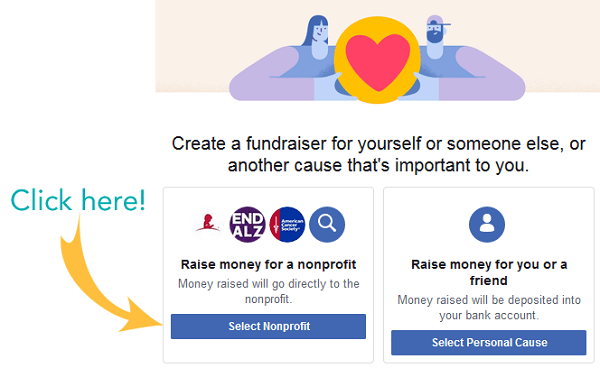Click the St. Jude nonprofit logo icon
The image size is (600, 368).
(x=208, y=224)
